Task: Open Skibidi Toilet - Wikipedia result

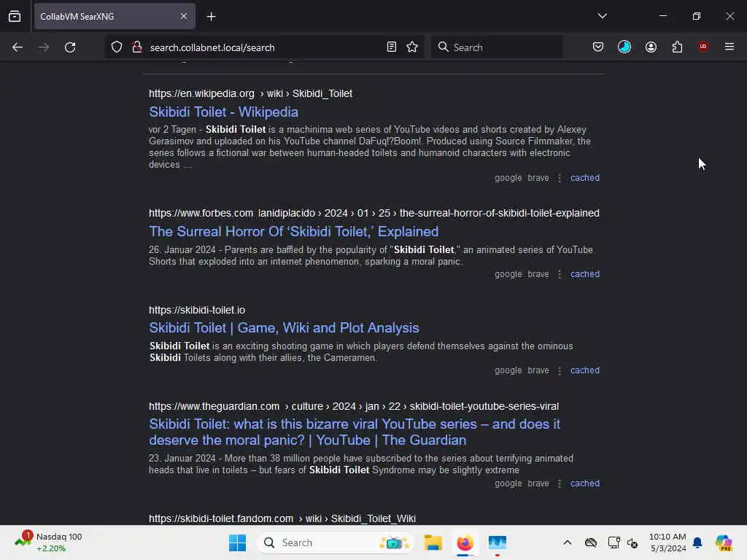Action: click(x=223, y=112)
